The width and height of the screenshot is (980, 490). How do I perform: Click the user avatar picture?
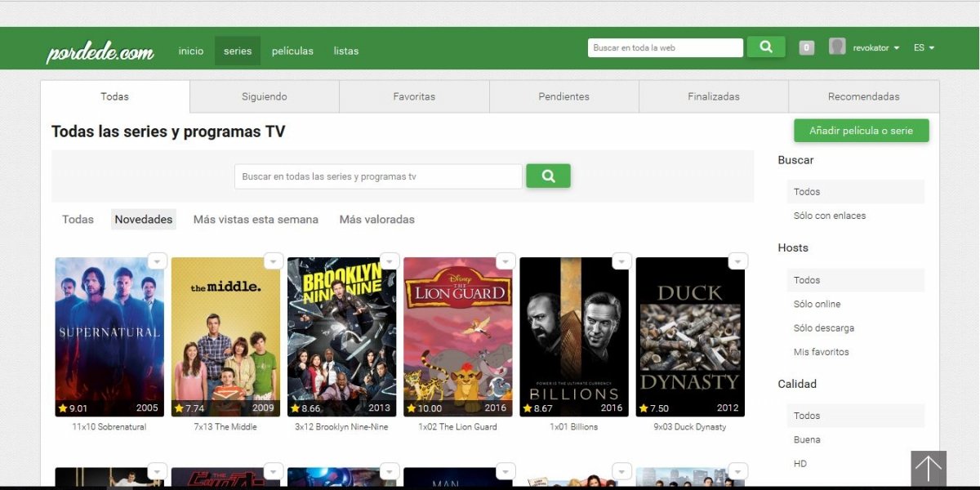(837, 47)
